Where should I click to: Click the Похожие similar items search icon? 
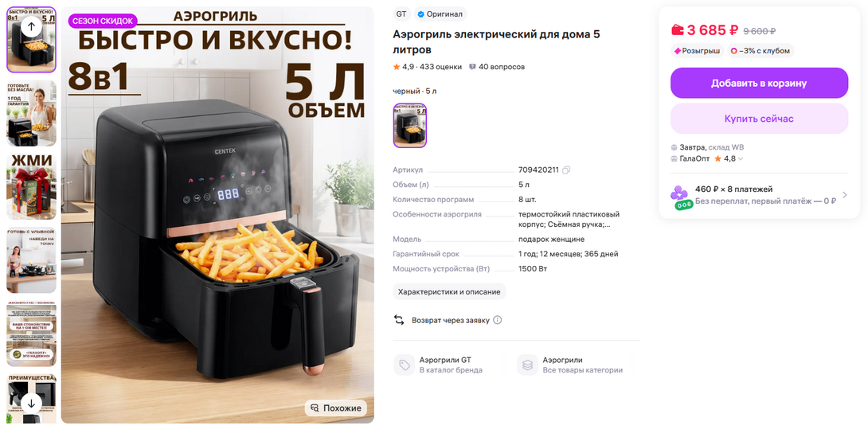[315, 408]
